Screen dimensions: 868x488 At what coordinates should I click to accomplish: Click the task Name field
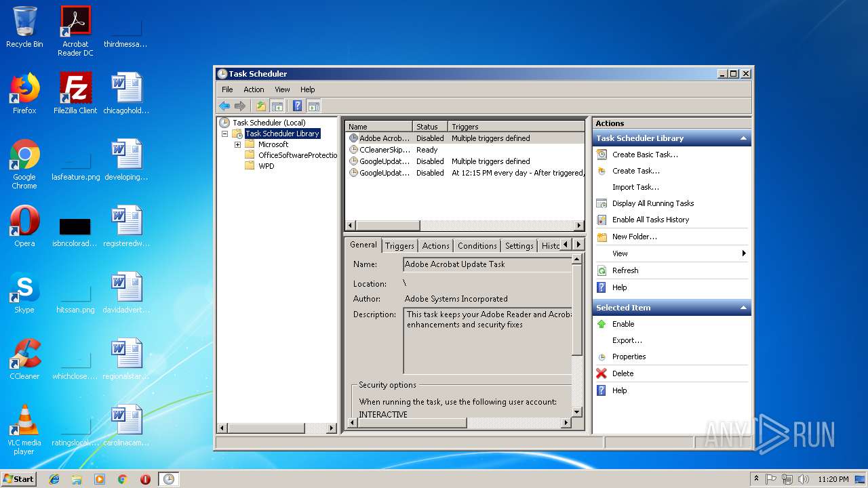[x=488, y=264]
